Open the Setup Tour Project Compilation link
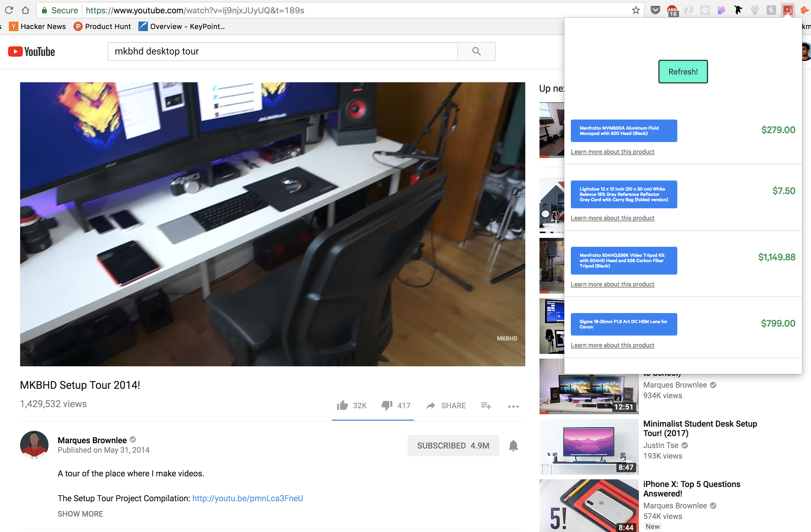 tap(247, 498)
